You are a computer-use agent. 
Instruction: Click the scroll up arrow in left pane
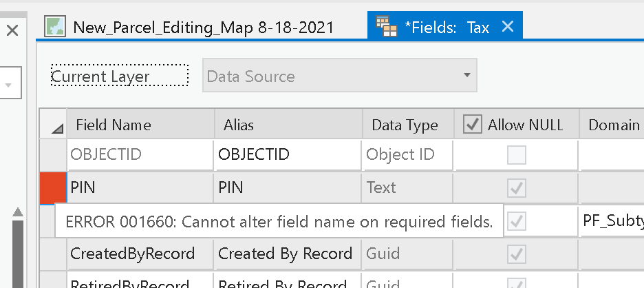pyautogui.click(x=18, y=212)
